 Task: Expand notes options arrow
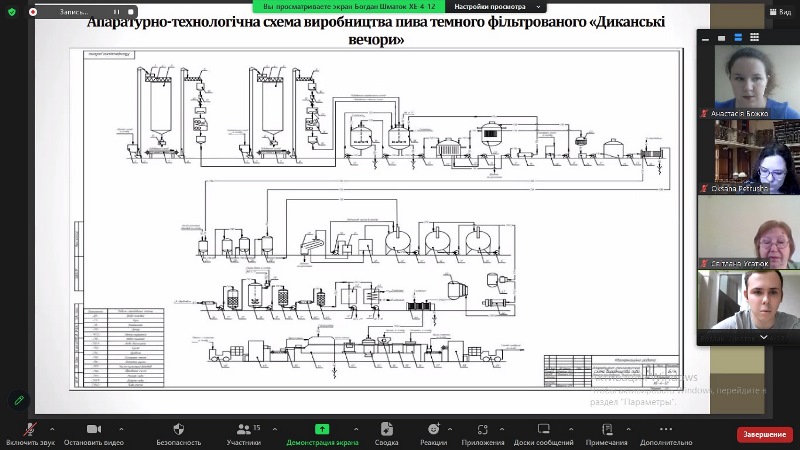(x=629, y=429)
